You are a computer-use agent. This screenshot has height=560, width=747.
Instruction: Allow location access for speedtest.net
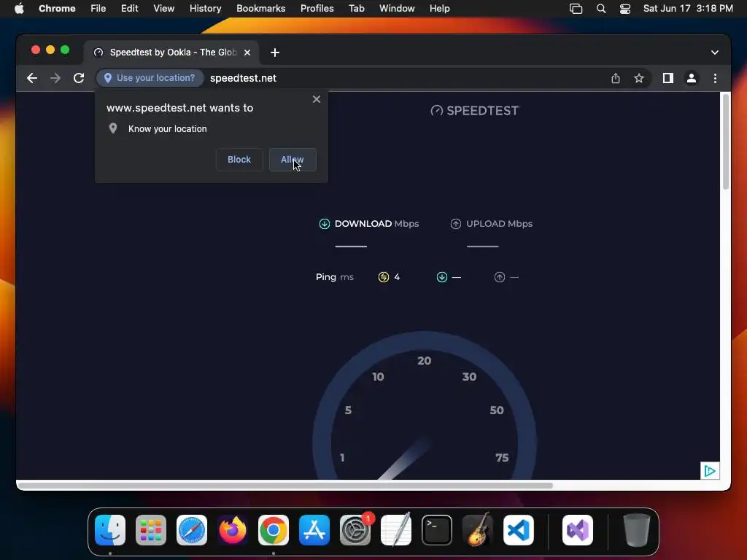click(x=293, y=160)
